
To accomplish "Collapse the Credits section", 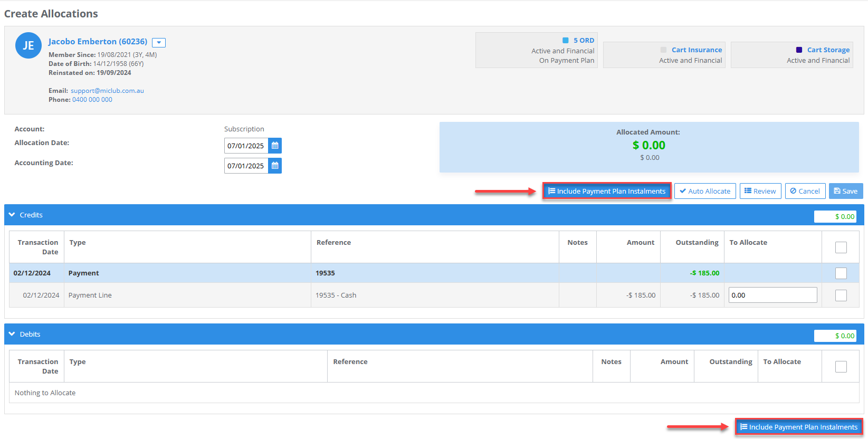I will point(12,215).
